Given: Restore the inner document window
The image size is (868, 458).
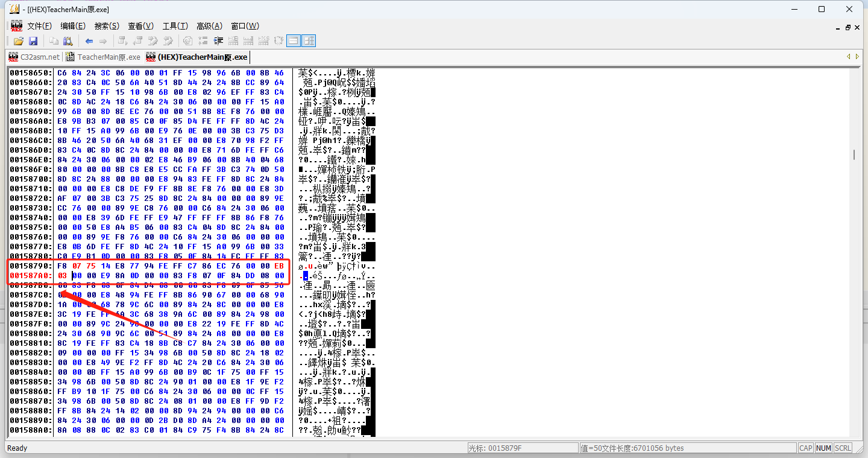Looking at the screenshot, I should click(x=848, y=27).
